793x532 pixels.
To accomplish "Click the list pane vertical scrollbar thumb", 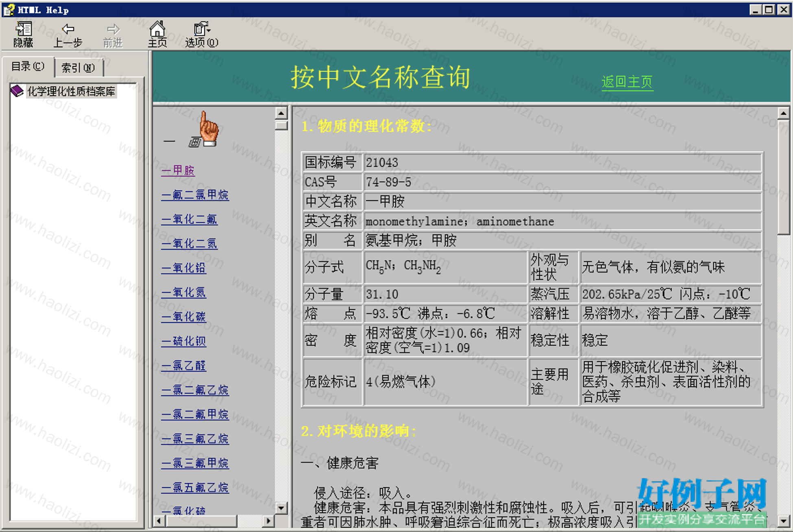I will click(281, 125).
